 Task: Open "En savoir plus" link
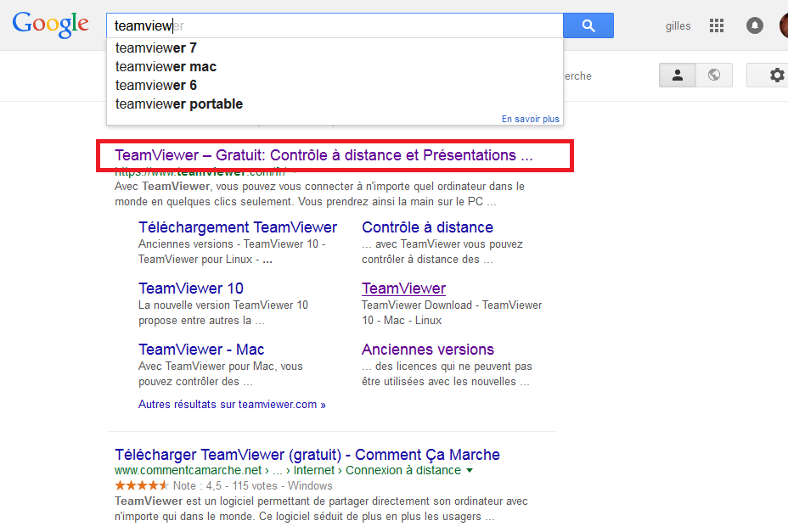pyautogui.click(x=530, y=119)
